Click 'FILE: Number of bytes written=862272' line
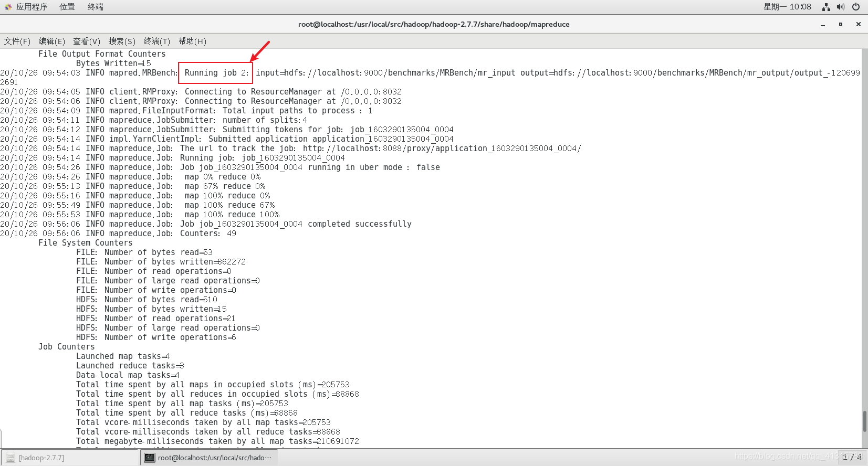868x466 pixels. [x=161, y=262]
